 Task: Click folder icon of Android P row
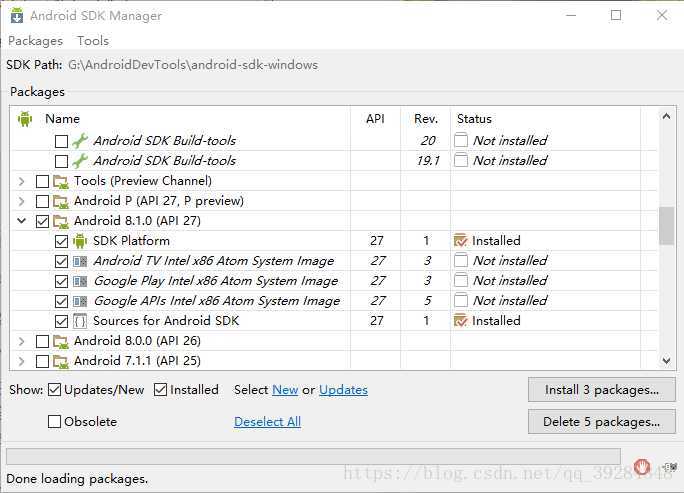(x=60, y=201)
